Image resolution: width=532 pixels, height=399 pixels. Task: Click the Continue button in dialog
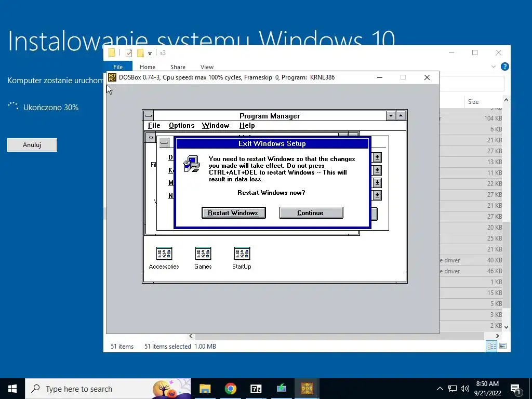[x=311, y=212]
